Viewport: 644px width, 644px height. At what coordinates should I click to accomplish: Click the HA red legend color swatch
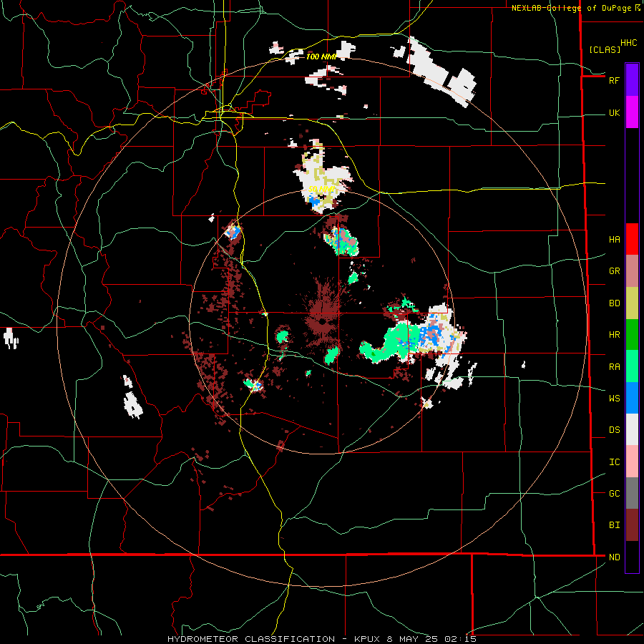tap(632, 239)
